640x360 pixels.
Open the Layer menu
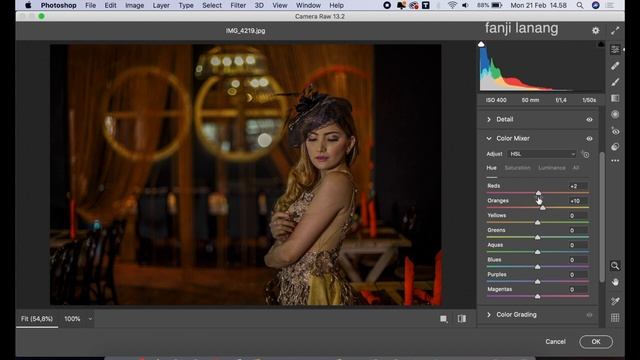161,5
